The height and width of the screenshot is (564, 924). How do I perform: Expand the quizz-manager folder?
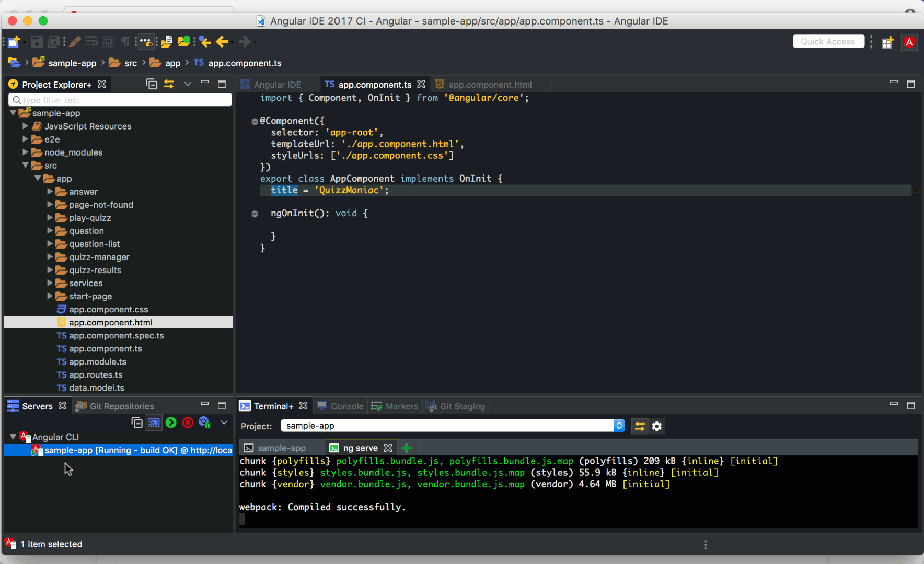point(50,256)
